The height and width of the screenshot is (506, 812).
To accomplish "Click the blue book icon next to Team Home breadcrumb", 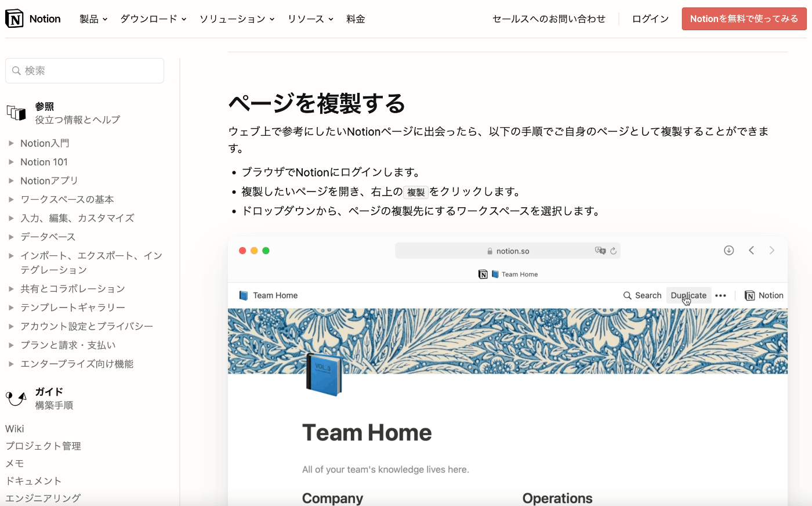I will pyautogui.click(x=244, y=295).
